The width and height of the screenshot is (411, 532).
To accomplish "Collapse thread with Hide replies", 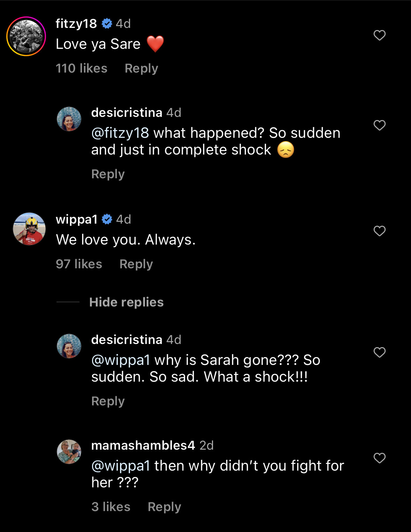I will click(126, 302).
